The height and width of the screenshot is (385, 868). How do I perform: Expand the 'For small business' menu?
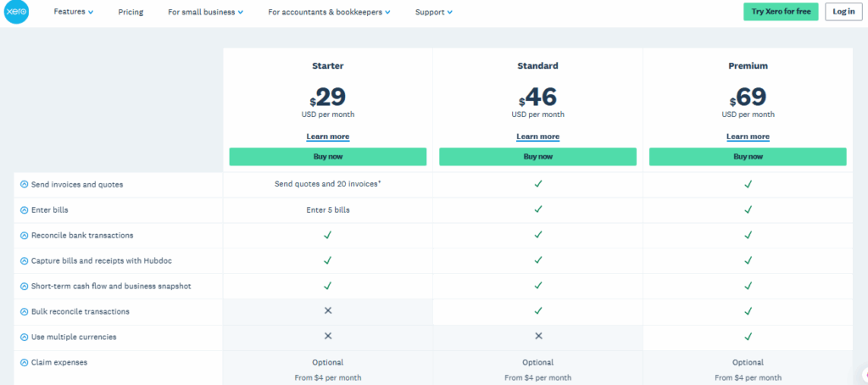[x=205, y=12]
